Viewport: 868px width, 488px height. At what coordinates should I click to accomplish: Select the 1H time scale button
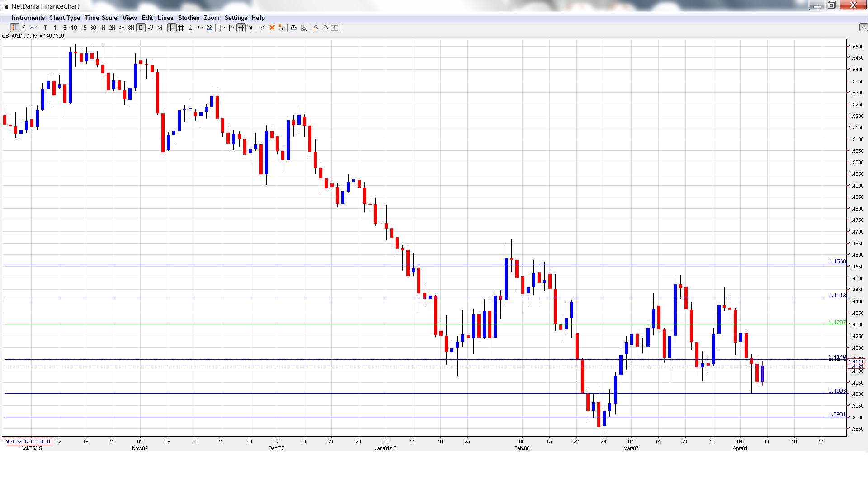coord(103,28)
